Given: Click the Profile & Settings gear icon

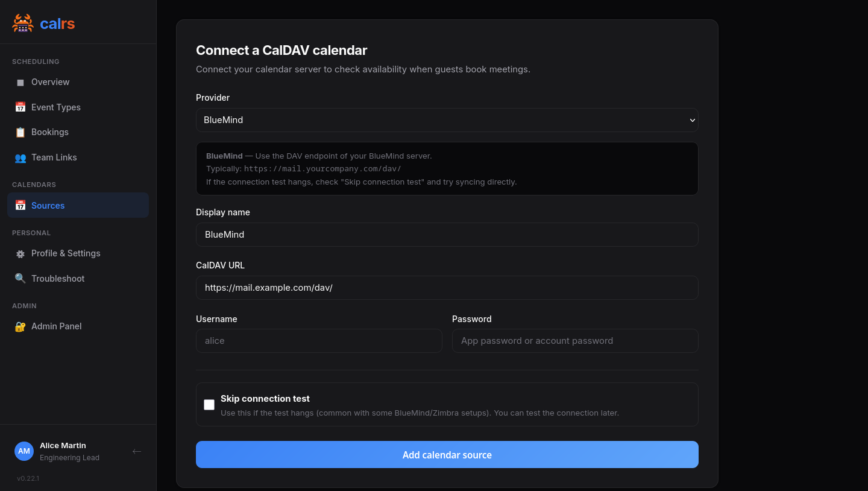Looking at the screenshot, I should pyautogui.click(x=20, y=253).
